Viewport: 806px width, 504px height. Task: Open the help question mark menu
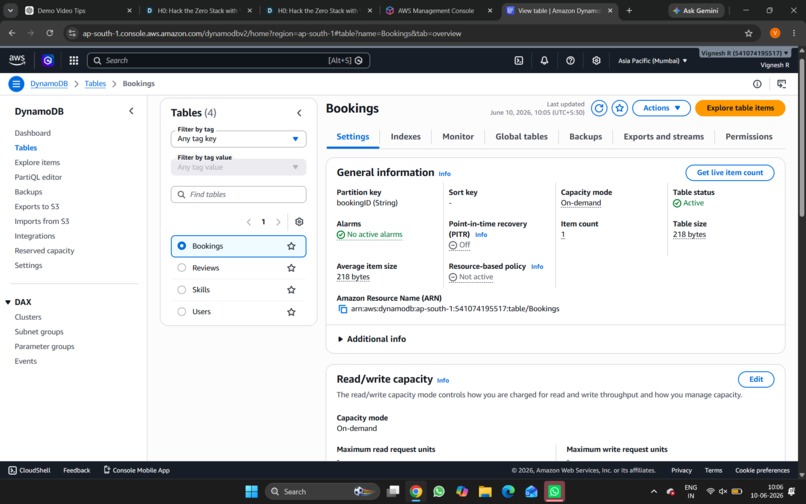coord(570,61)
